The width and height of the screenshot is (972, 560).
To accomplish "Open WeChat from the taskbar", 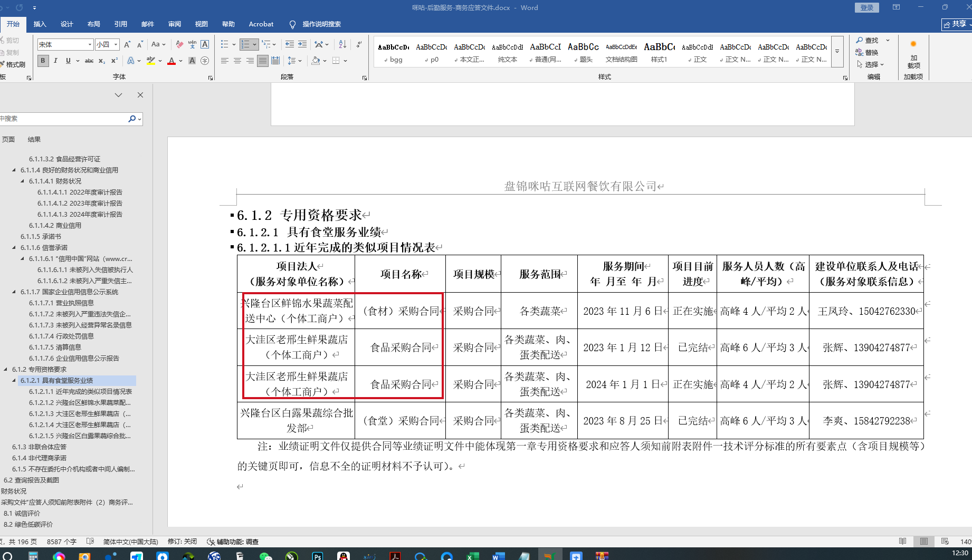I will pyautogui.click(x=266, y=556).
